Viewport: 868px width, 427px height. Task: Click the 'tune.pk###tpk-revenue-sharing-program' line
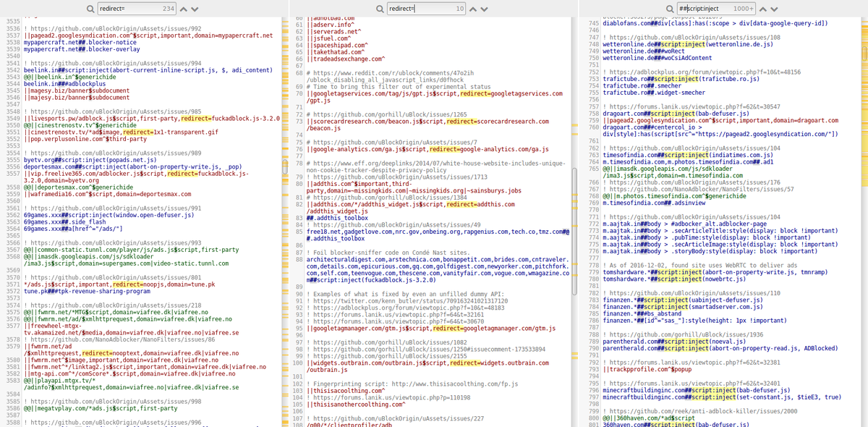[x=87, y=291]
